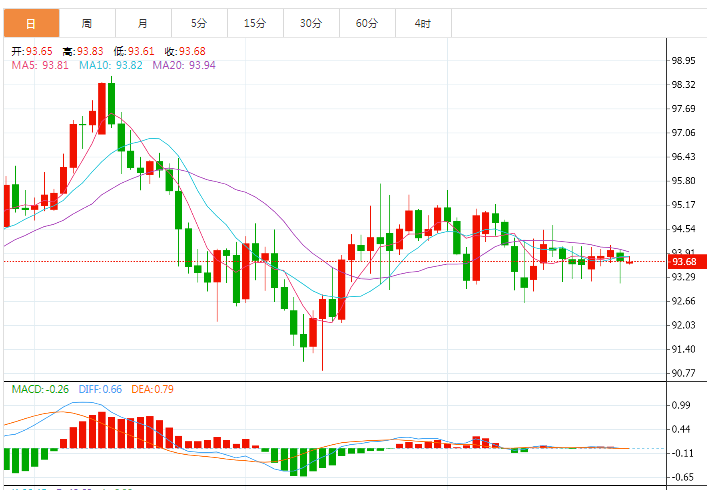The image size is (707, 490).
Task: Click the tallest green candle at the 98.32 peak
Action: pyautogui.click(x=111, y=103)
